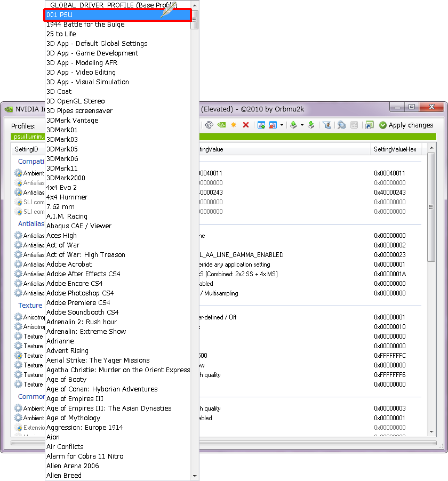The height and width of the screenshot is (481, 448).
Task: Select 3DMark11 from the profile list
Action: [x=118, y=168]
